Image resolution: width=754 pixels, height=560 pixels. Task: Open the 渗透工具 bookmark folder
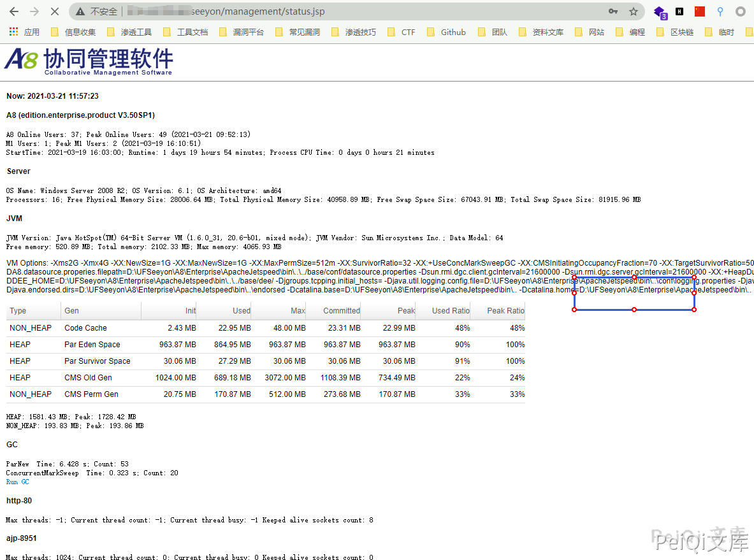[x=129, y=32]
